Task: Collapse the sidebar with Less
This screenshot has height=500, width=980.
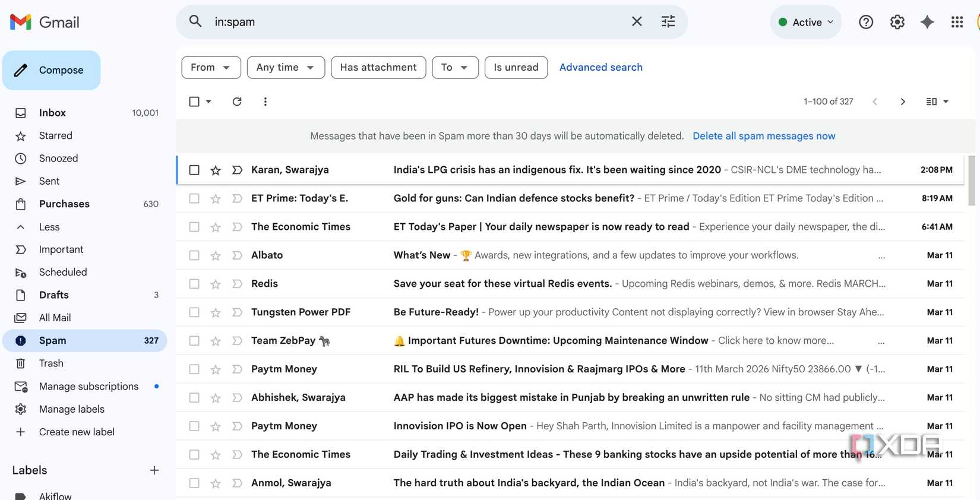Action: pos(49,227)
